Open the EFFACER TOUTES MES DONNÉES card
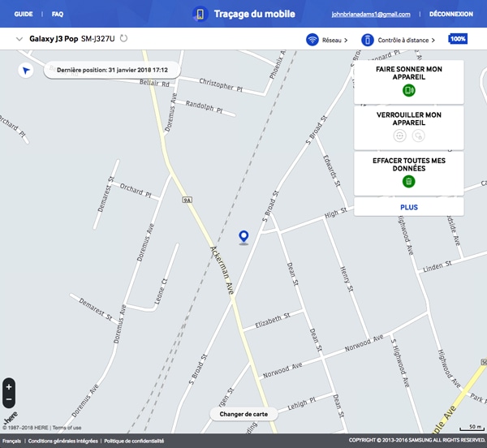Viewport: 487px width, 448px height. tap(409, 173)
